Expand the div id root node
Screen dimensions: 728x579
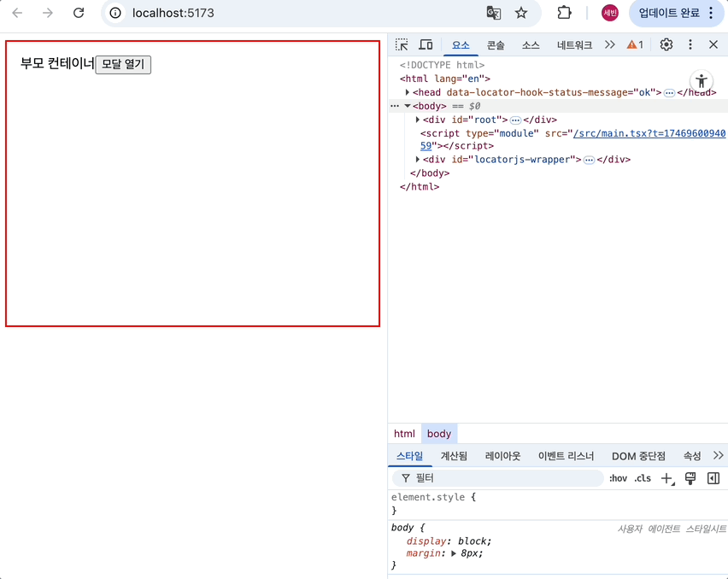(417, 120)
